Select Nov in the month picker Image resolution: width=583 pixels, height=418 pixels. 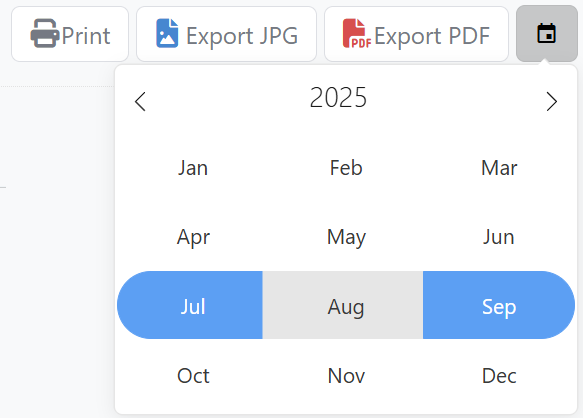[x=346, y=376]
